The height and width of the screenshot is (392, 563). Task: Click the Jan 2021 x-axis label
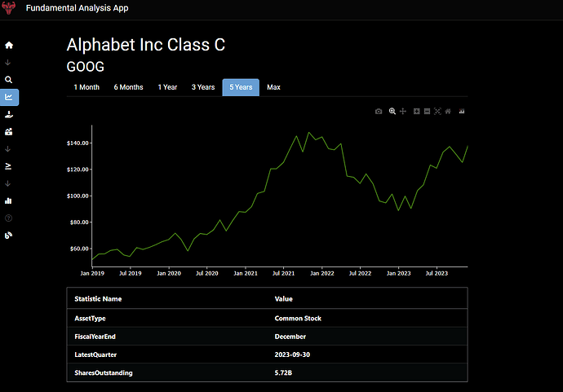click(246, 273)
